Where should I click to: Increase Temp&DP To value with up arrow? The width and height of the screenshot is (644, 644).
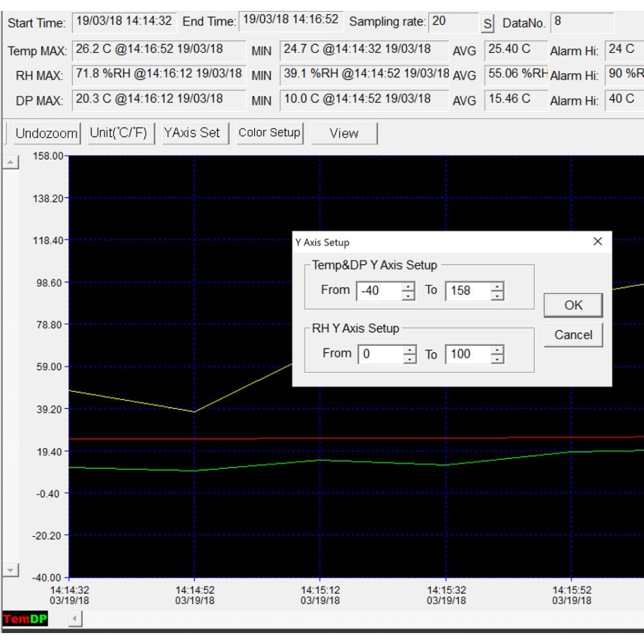click(x=497, y=286)
